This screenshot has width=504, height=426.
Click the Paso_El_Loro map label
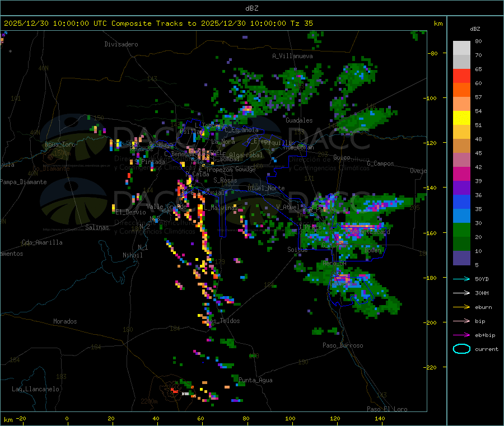[388, 409]
